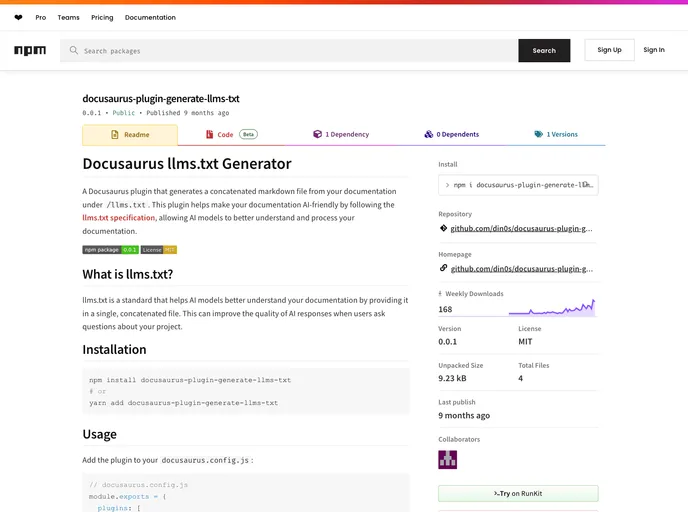Open the Teams menu item
The width and height of the screenshot is (688, 512).
[68, 18]
